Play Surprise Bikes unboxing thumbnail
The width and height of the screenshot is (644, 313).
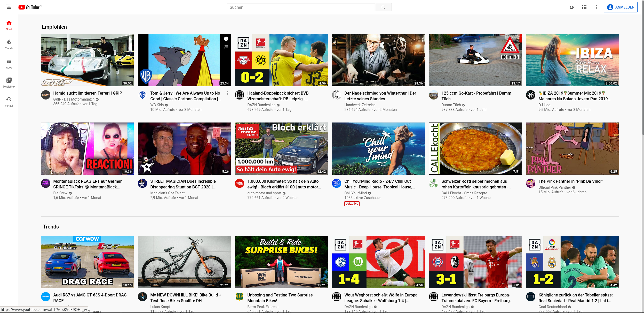pos(281,262)
